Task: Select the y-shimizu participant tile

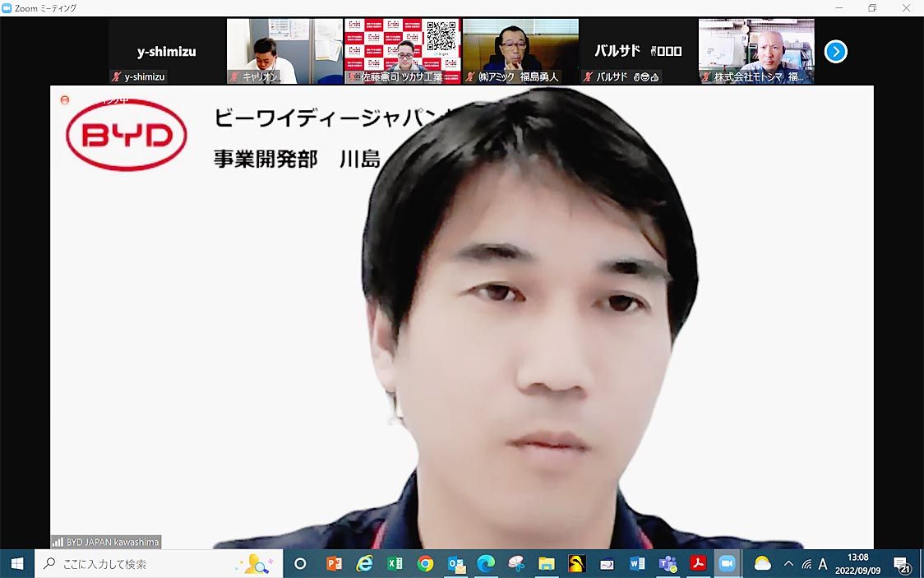Action: [167, 52]
